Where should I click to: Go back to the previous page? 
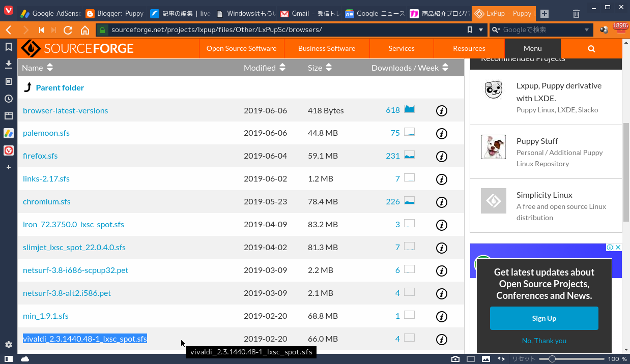(x=9, y=30)
